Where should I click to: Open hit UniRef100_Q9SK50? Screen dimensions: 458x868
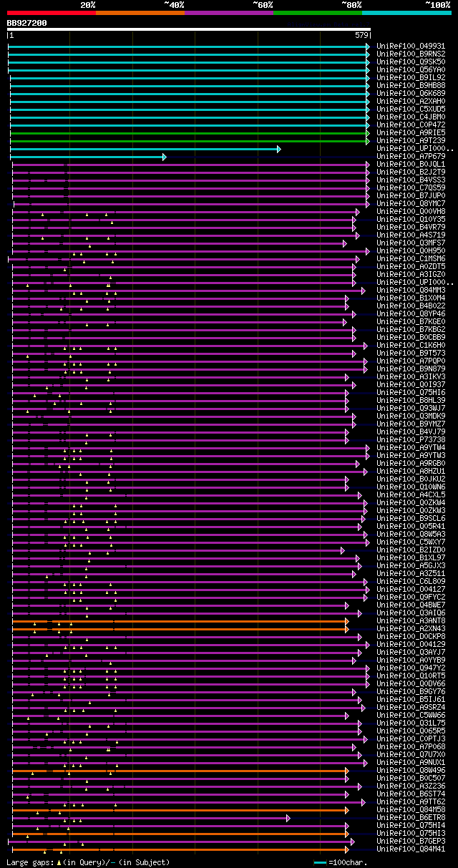coord(411,62)
